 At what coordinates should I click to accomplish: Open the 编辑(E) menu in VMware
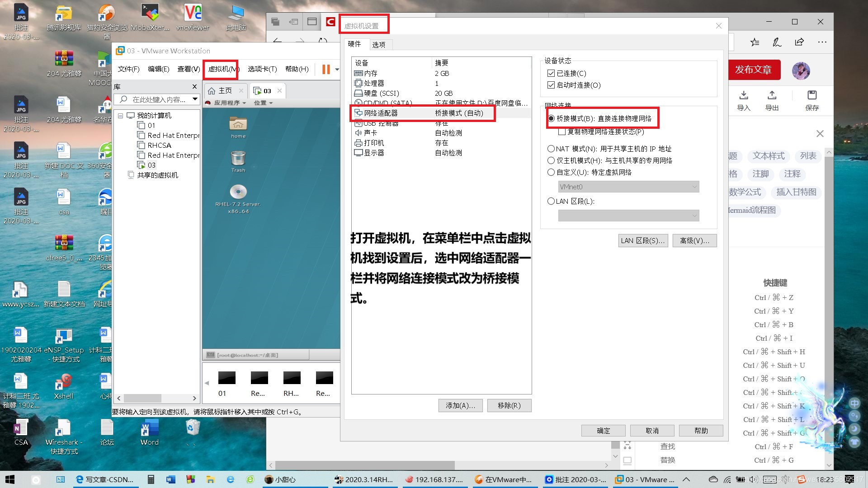click(x=159, y=69)
